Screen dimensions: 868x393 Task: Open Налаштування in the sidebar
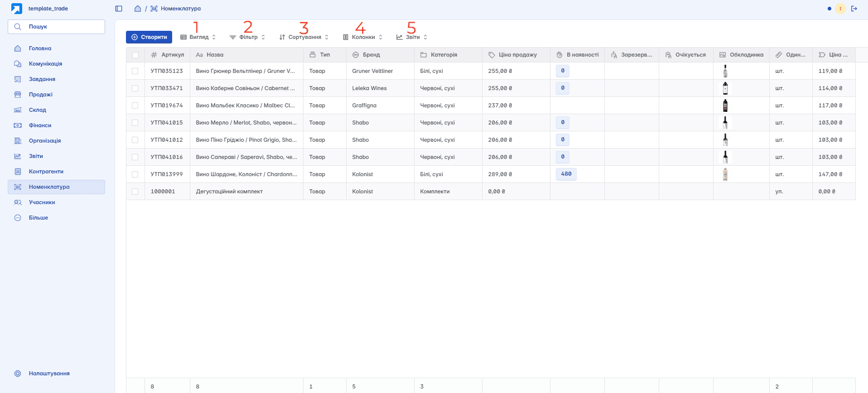[56, 374]
